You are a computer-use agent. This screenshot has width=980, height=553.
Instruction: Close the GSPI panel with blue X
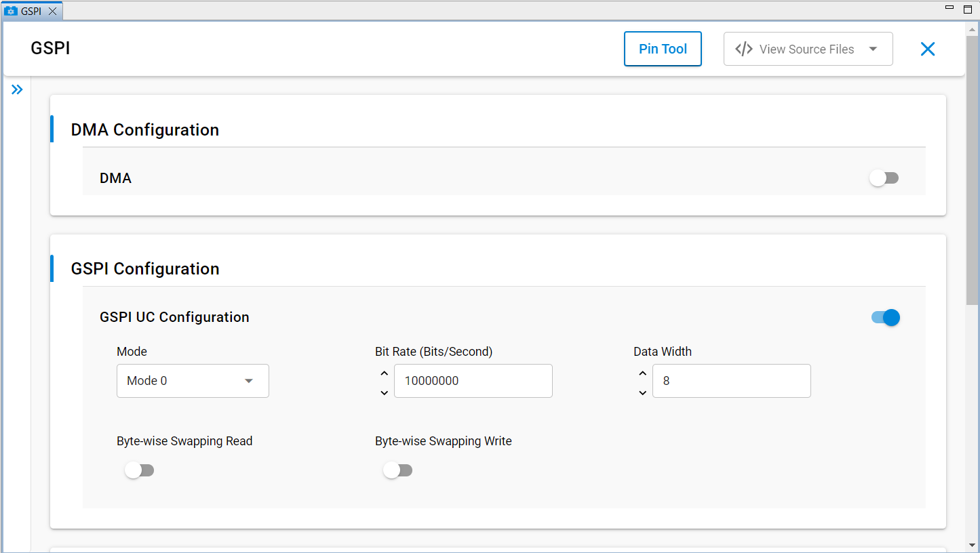click(x=927, y=49)
